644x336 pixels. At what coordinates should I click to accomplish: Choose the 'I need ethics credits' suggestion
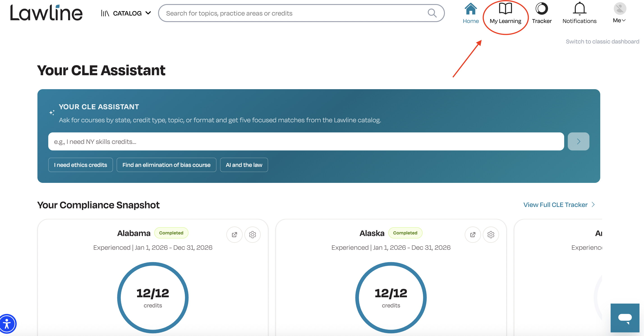point(80,165)
